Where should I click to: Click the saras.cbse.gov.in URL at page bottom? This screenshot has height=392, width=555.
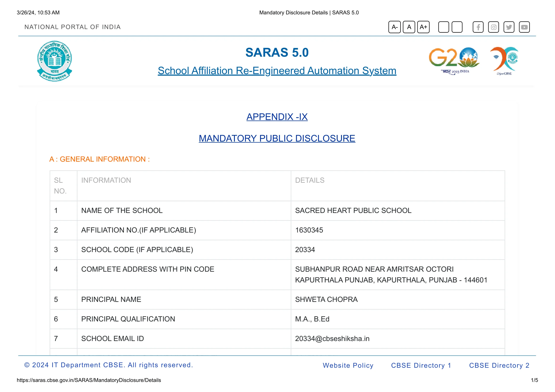point(89,380)
